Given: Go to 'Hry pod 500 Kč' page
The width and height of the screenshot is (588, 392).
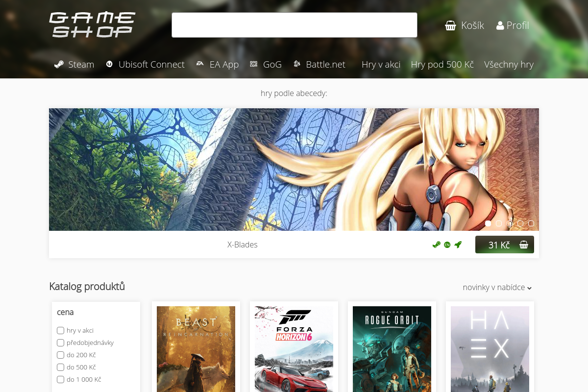Looking at the screenshot, I should (x=442, y=64).
